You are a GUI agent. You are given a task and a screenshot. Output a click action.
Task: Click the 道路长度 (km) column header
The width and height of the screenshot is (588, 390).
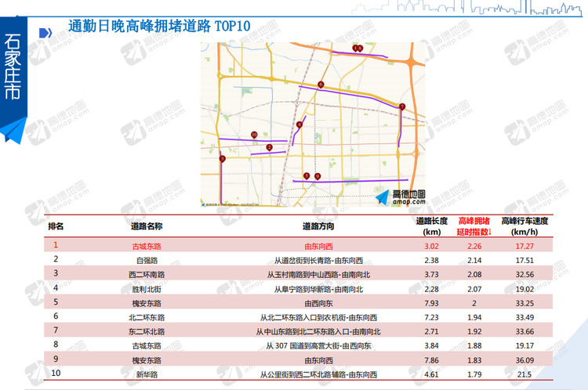pos(432,226)
